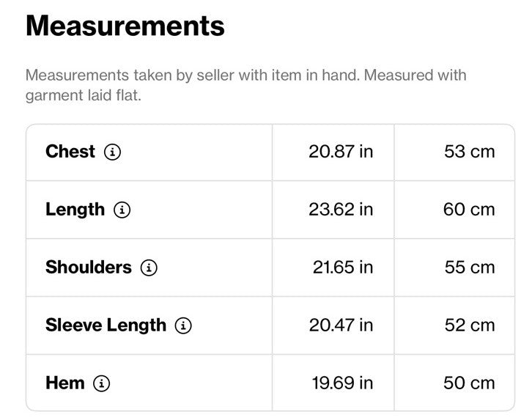
Task: Click the seller measurement description text
Action: [246, 85]
